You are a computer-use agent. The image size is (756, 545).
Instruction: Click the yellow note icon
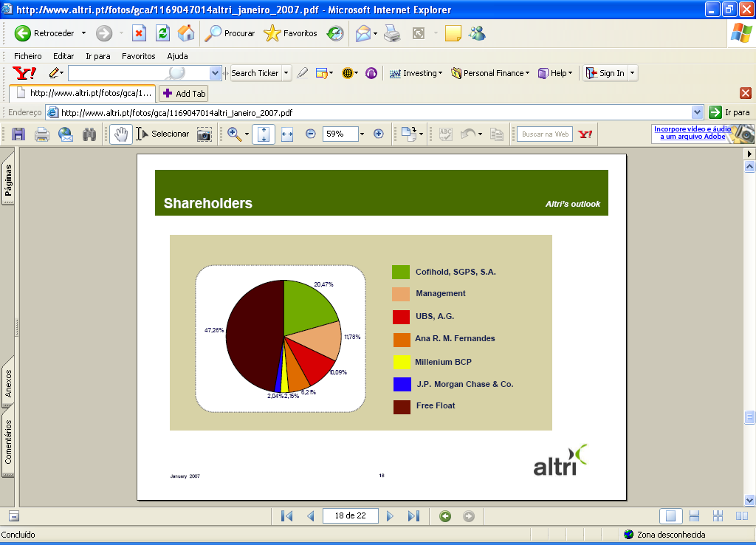(x=453, y=33)
